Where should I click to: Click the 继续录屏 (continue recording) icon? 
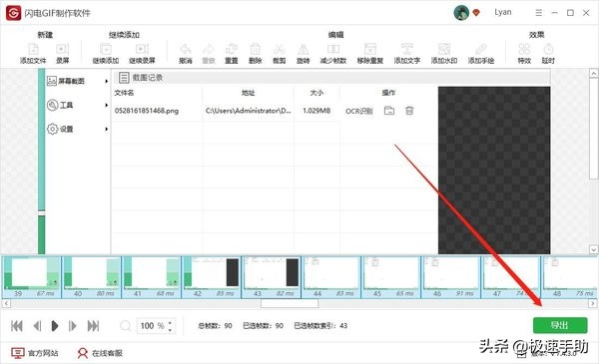click(x=142, y=49)
